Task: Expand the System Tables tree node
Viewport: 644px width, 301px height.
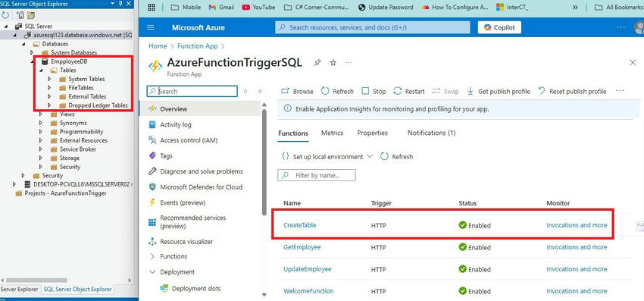Action: (x=49, y=79)
